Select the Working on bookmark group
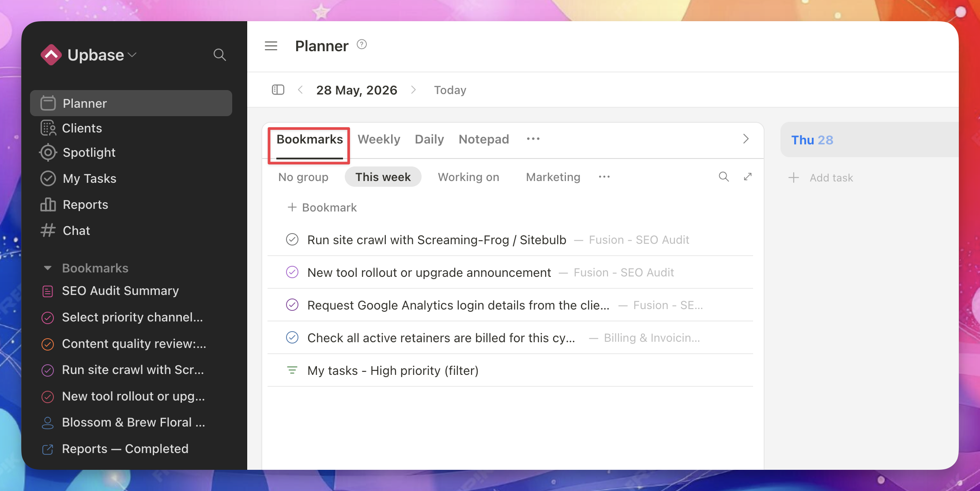The image size is (980, 491). (468, 177)
